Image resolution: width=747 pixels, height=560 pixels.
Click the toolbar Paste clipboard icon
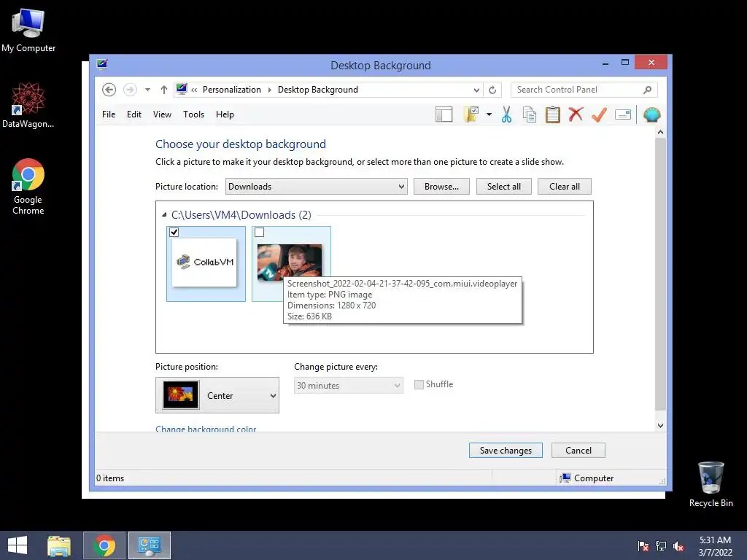coord(553,114)
